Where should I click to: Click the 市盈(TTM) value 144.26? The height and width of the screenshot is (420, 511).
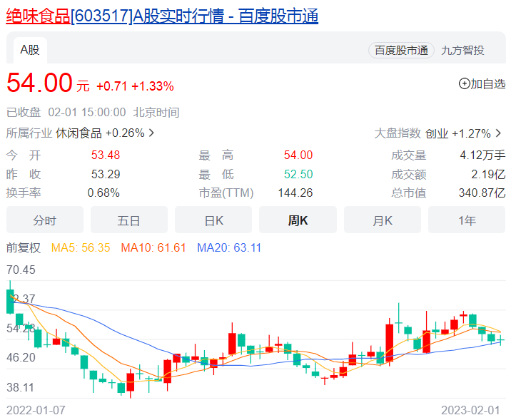[295, 193]
